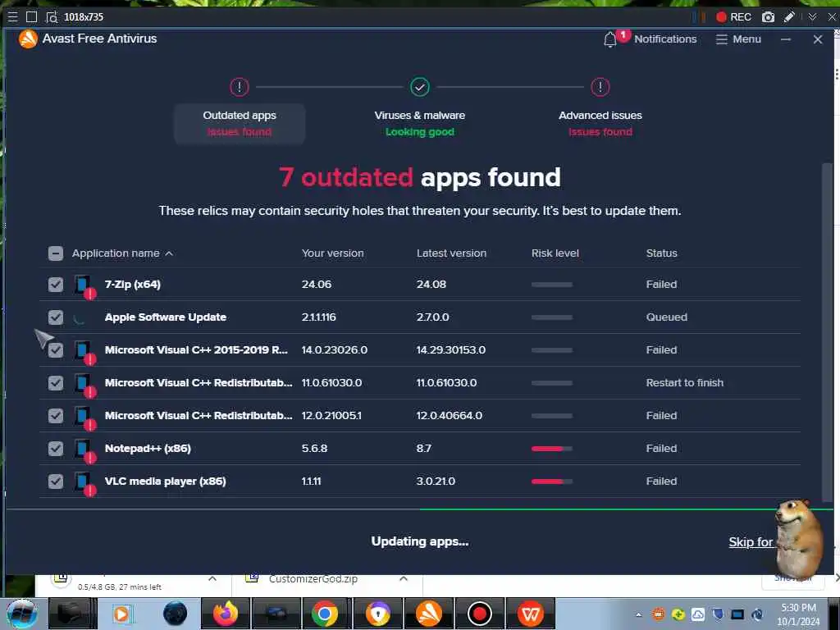Click the Notepad++ (x86) app icon

(84, 450)
